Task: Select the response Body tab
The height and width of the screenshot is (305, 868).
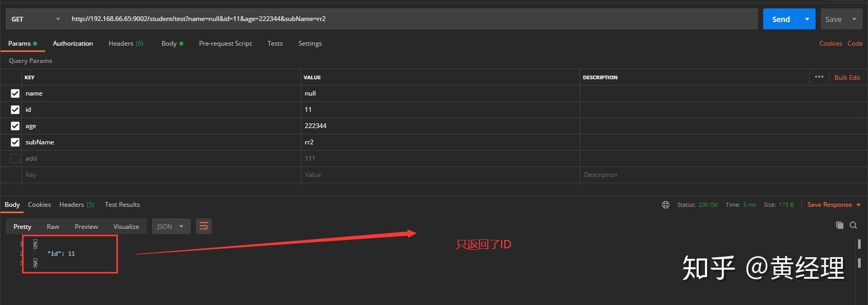Action: [x=12, y=205]
